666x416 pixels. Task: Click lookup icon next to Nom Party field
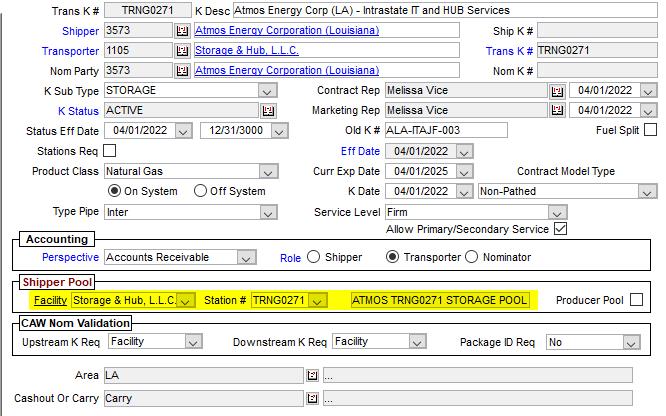coord(182,71)
